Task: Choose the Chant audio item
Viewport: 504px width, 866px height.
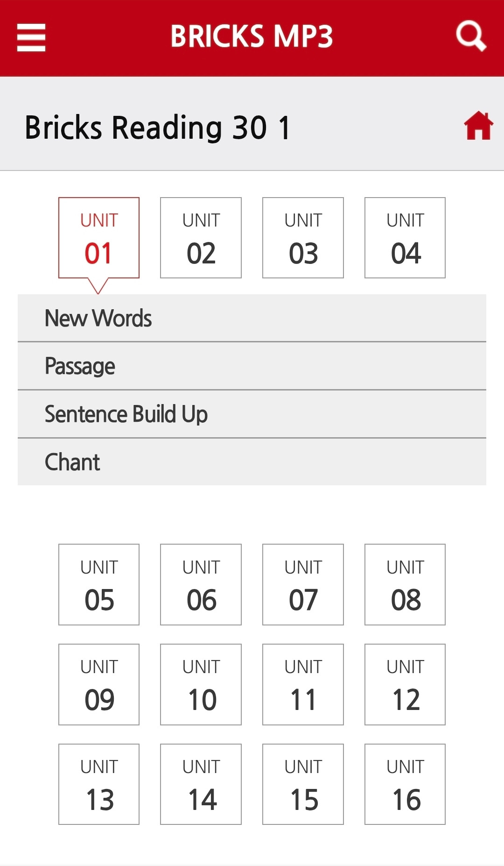Action: [252, 462]
